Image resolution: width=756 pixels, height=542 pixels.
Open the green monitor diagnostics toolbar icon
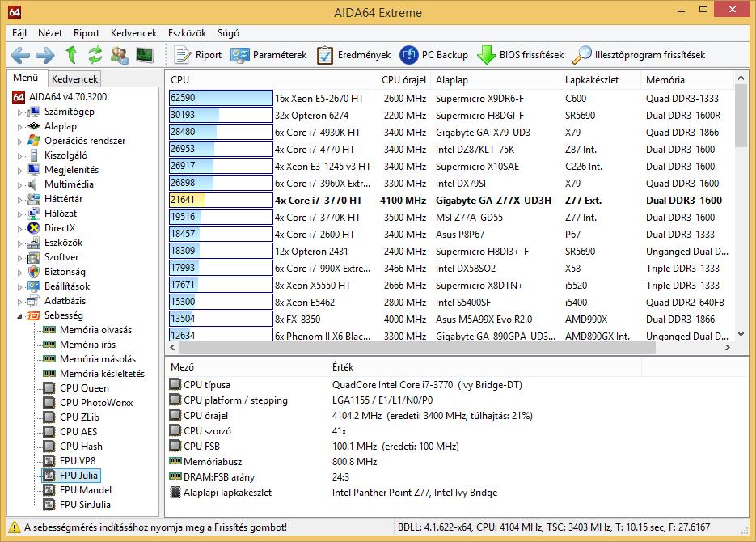click(144, 55)
